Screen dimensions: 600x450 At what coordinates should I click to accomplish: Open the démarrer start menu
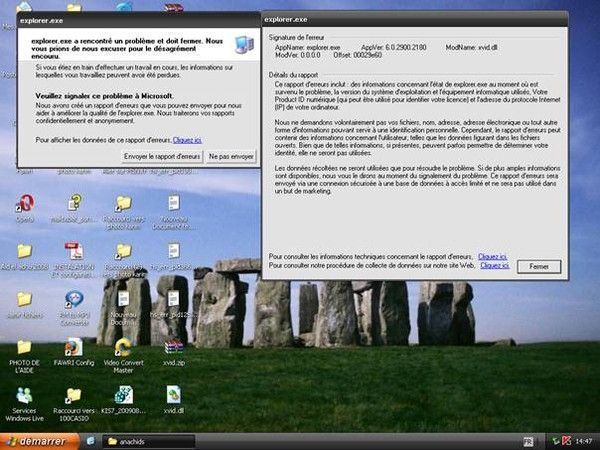pos(40,441)
